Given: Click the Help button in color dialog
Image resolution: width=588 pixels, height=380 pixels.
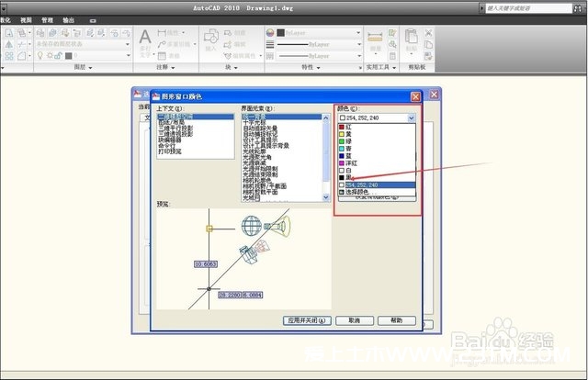Looking at the screenshot, I should pos(397,320).
